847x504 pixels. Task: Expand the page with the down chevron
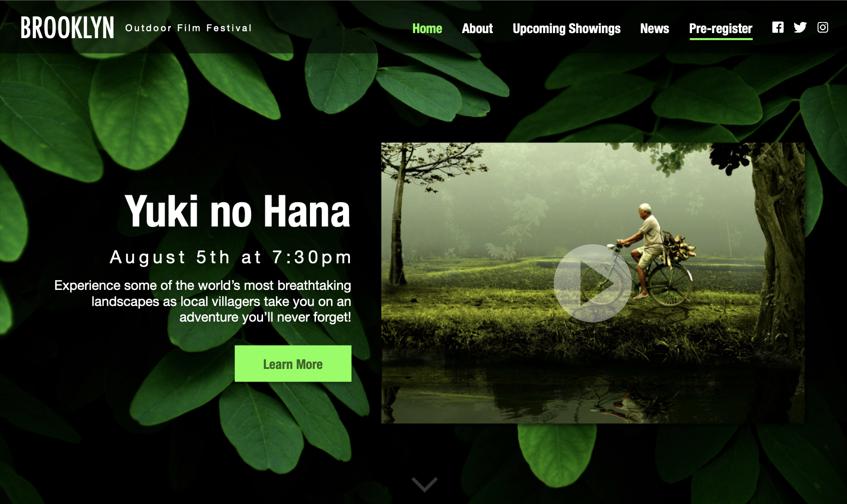click(424, 484)
